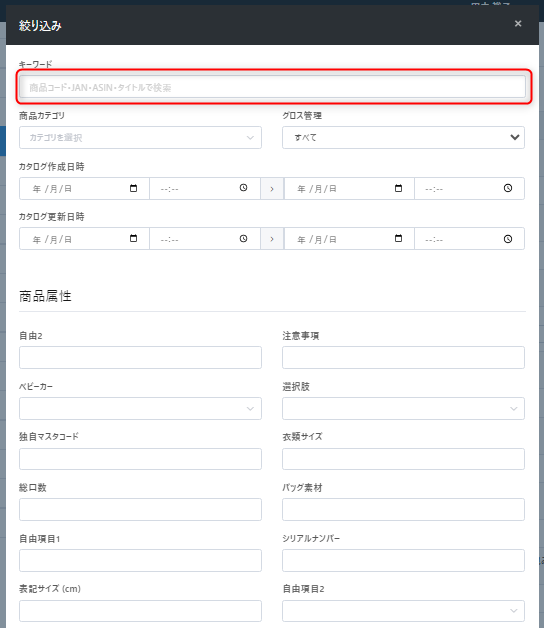The height and width of the screenshot is (628, 544).
Task: Open clock icon for カタログ更新日時 start time
Action: pyautogui.click(x=244, y=239)
